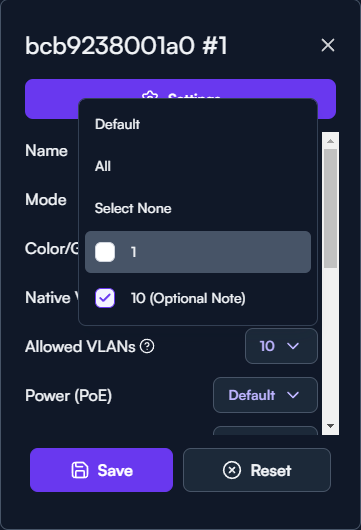Click the vertical scrollbar thumb
The image size is (361, 530).
coord(331,209)
